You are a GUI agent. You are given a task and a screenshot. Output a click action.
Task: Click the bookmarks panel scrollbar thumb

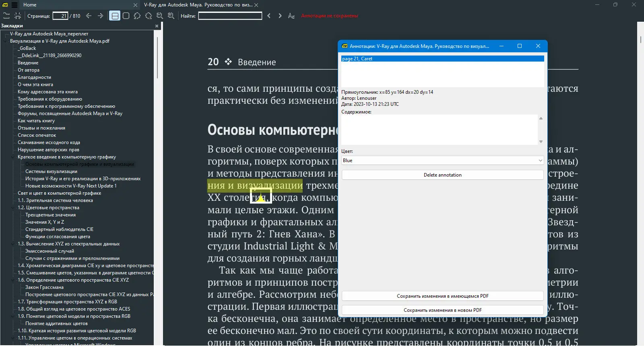point(157,58)
